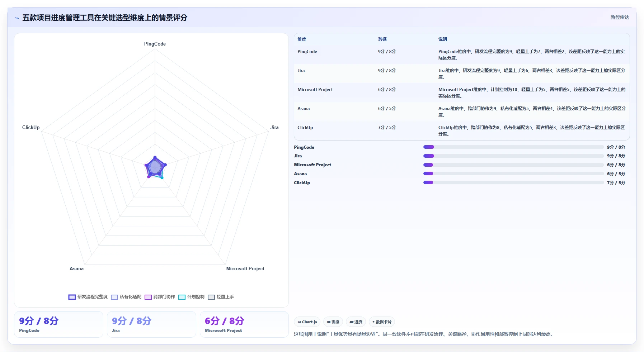Click the 7分 / 5分 value beside ClickUp progress bar
Image resolution: width=644 pixels, height=352 pixels.
click(616, 183)
